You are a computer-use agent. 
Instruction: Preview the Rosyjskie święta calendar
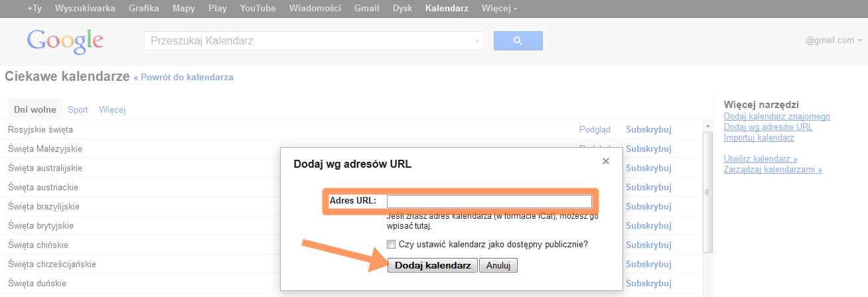(595, 130)
